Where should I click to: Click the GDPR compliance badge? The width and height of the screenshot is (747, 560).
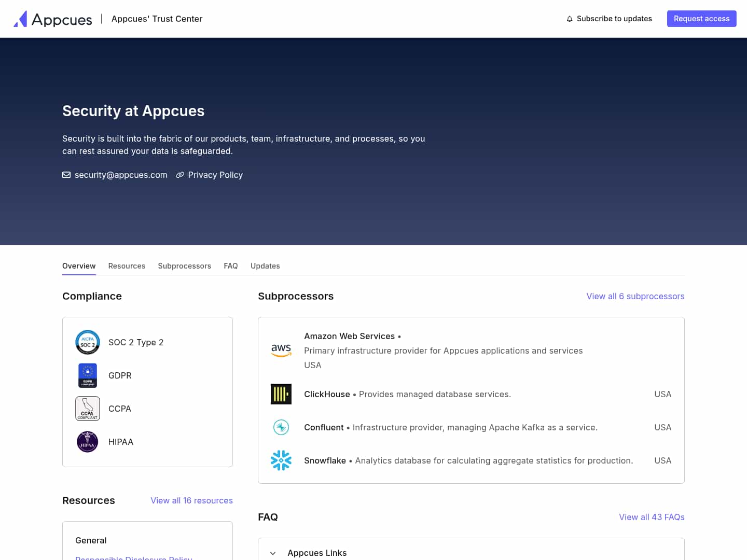click(x=87, y=375)
